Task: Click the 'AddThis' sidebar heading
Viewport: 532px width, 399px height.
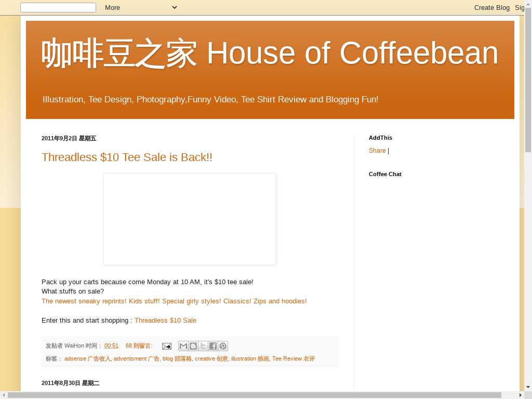Action: (380, 138)
